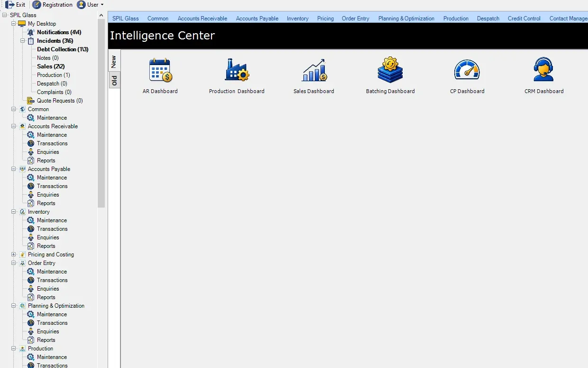This screenshot has width=588, height=368.
Task: Click Reports icon under Order Entry
Action: pos(31,297)
